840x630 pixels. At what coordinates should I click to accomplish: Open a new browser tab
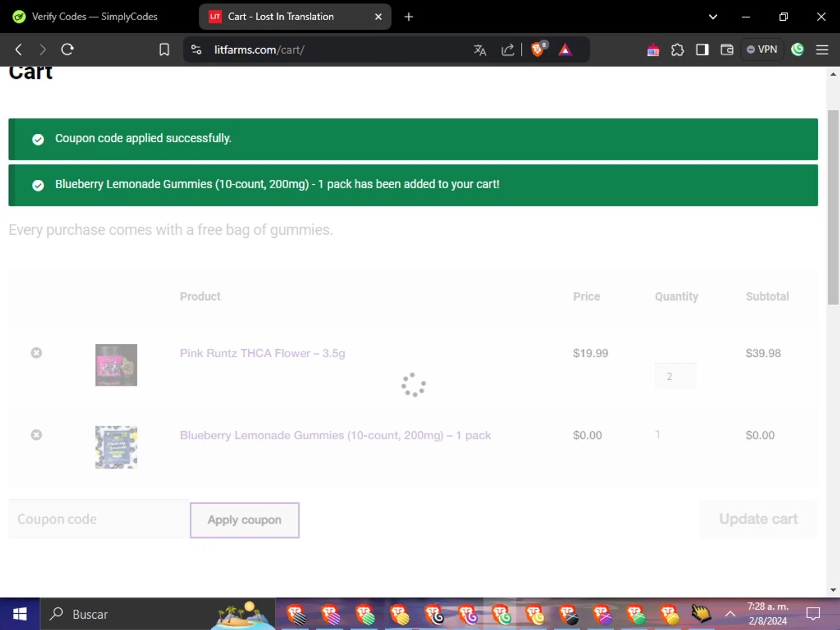coord(409,17)
